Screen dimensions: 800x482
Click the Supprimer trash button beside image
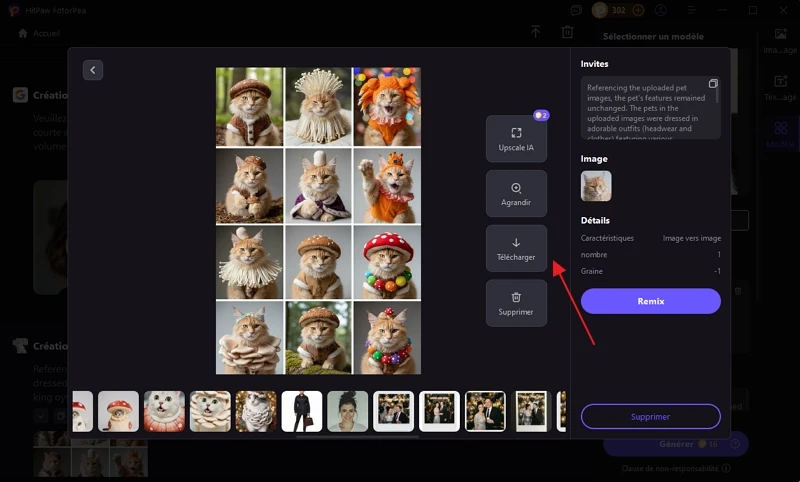pyautogui.click(x=516, y=303)
